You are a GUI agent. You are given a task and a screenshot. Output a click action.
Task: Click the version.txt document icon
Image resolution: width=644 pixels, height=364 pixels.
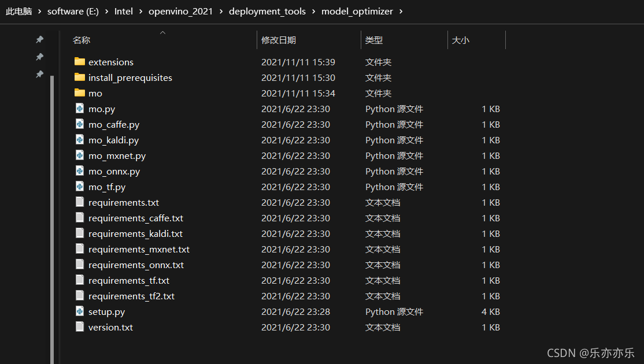80,327
